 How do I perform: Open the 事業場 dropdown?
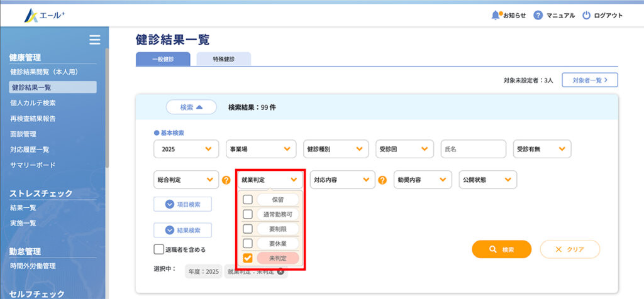click(260, 149)
